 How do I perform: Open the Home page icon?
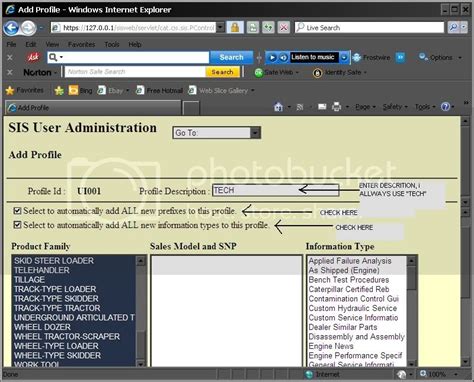click(278, 107)
